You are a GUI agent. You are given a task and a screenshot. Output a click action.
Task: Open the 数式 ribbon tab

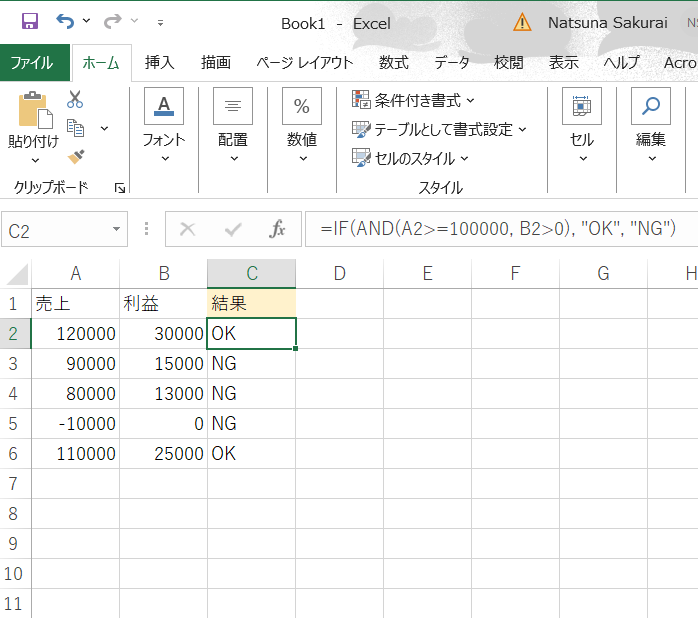pos(393,62)
